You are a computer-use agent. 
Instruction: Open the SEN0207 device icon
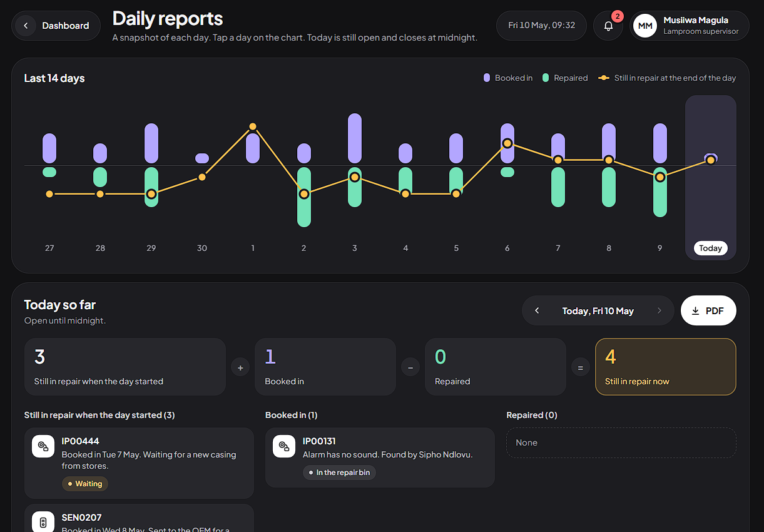[43, 523]
